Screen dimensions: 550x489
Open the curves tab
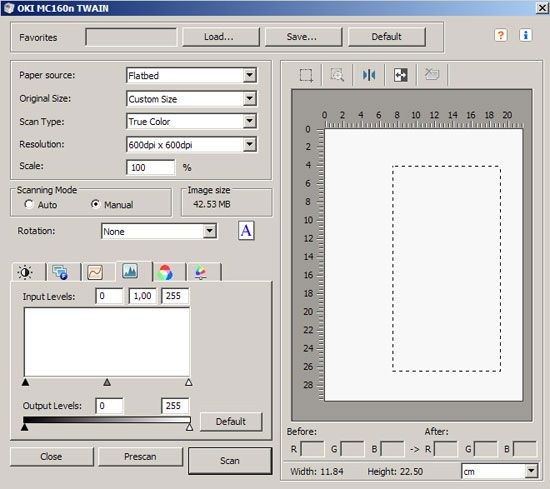pos(95,272)
